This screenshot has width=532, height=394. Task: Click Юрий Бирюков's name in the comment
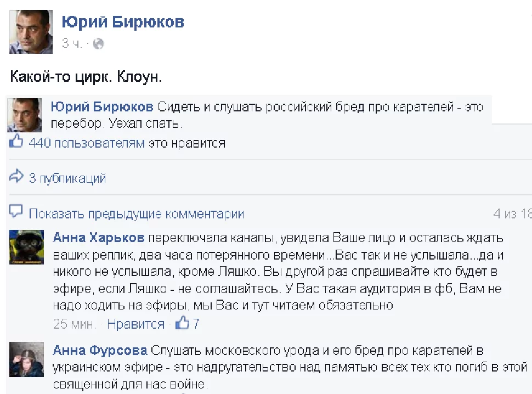coord(103,107)
